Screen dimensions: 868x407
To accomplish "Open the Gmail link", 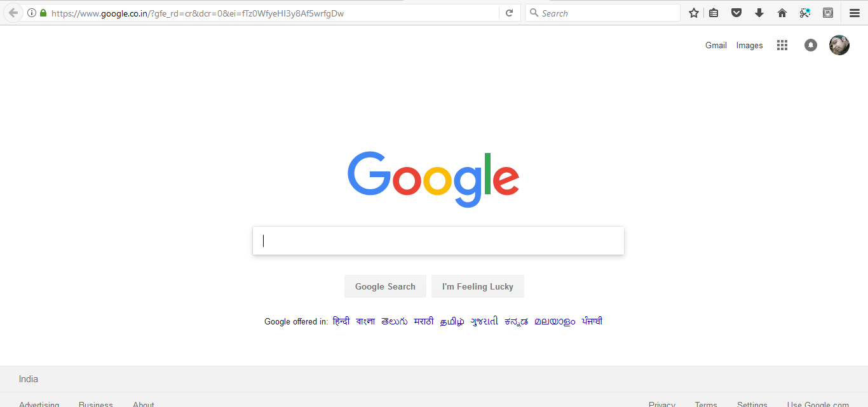I will pos(716,45).
